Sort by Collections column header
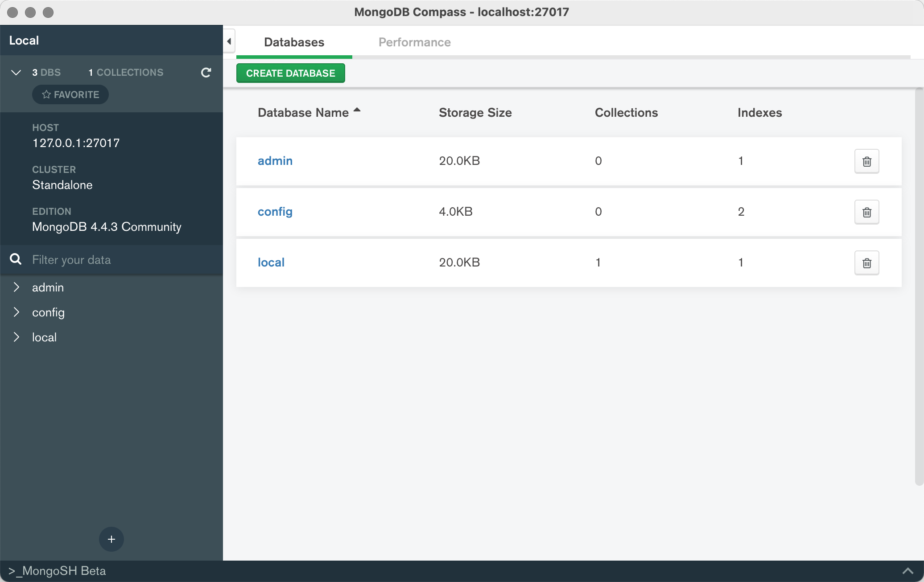This screenshot has height=582, width=924. pyautogui.click(x=626, y=113)
